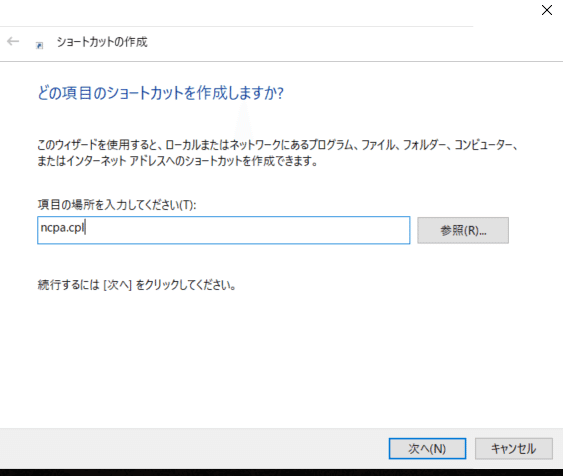Screen dimensions: 563x476
Task: Click the item location field containing ncpa.cpl
Action: coord(223,230)
